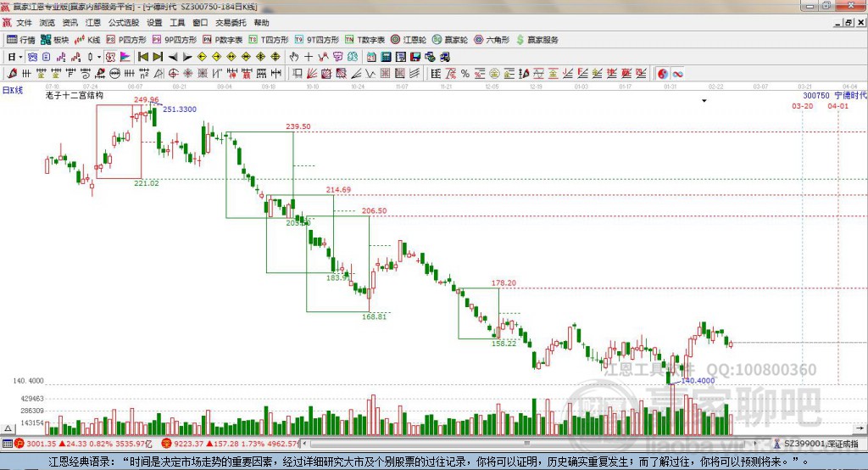Open the 资讯 menu
868x470 pixels.
[70, 23]
